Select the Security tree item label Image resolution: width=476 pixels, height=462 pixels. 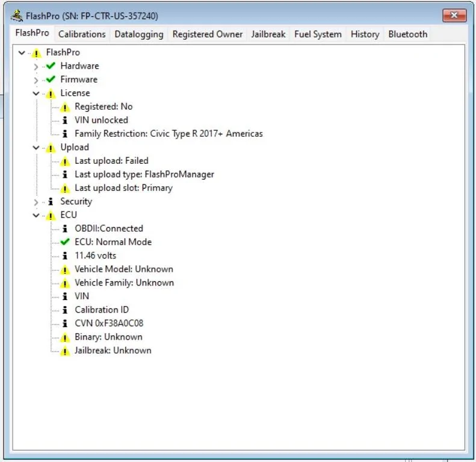(76, 202)
